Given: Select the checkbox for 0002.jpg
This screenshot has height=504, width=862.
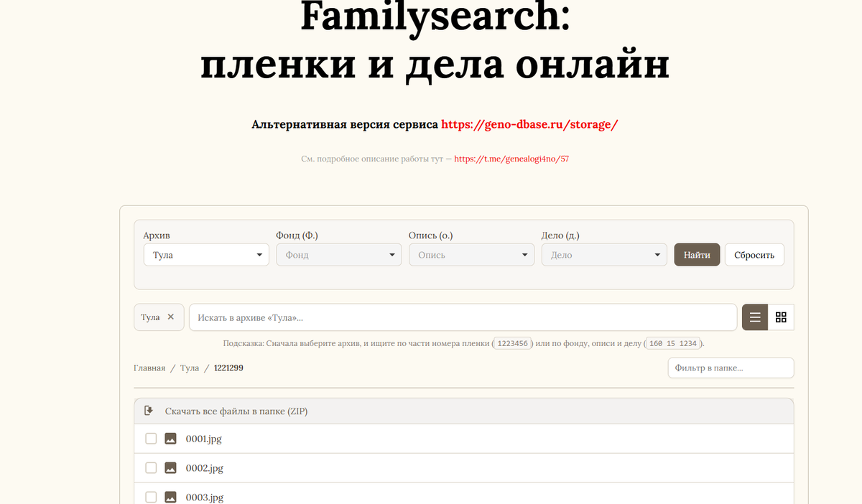Looking at the screenshot, I should [x=151, y=467].
